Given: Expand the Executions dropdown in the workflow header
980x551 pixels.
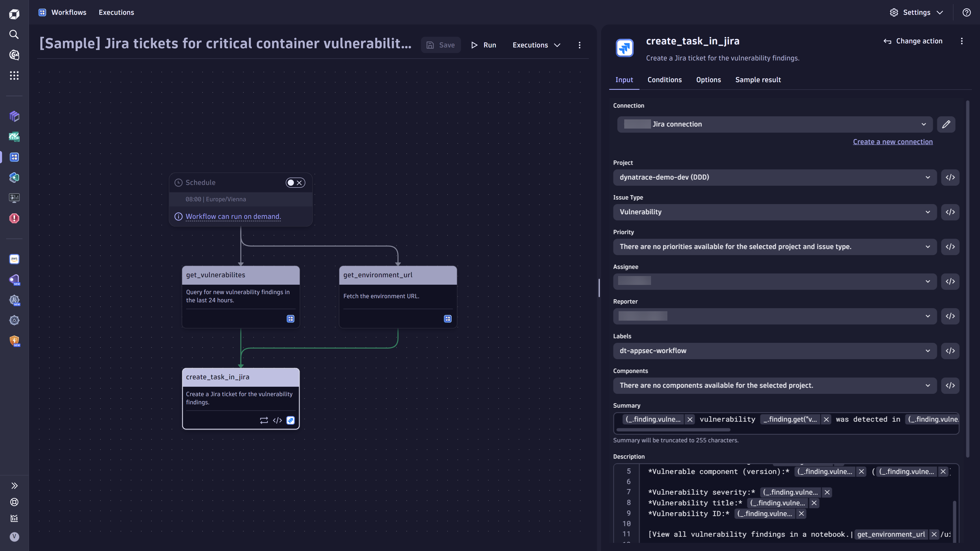Looking at the screenshot, I should point(536,45).
